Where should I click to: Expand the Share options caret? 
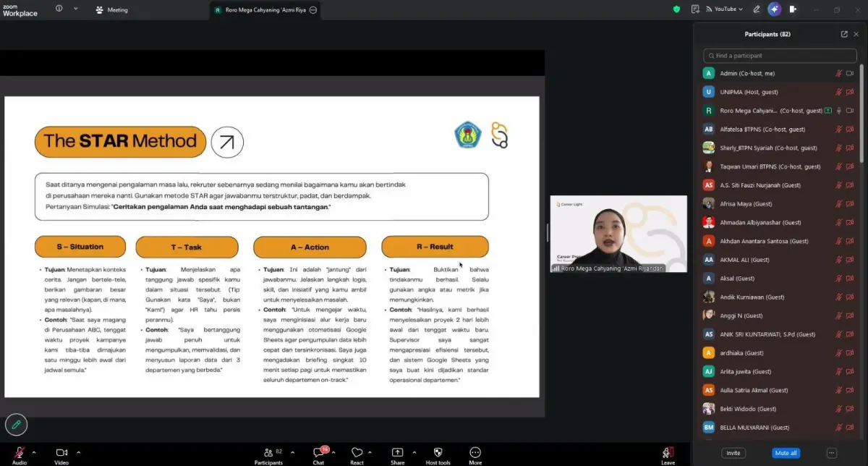tap(413, 452)
